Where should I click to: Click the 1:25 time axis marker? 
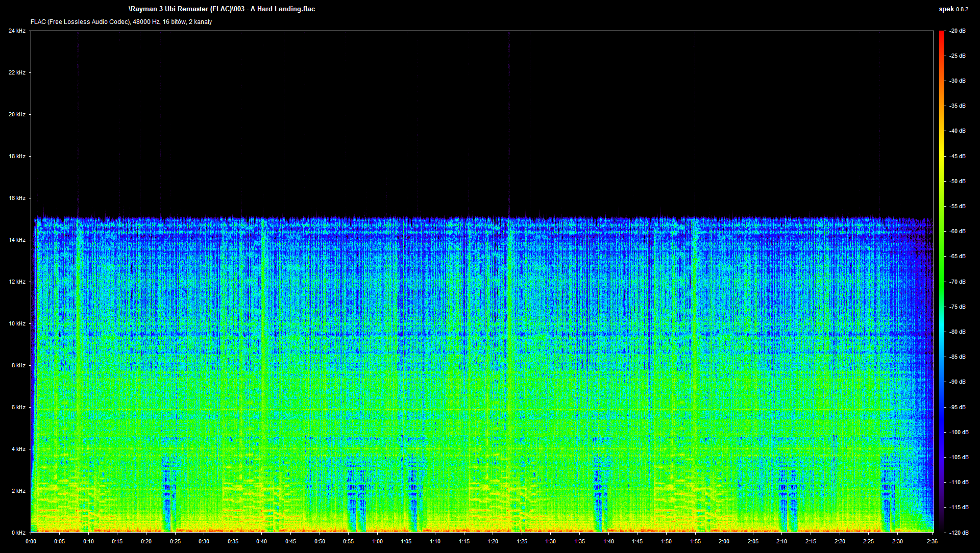click(x=522, y=541)
